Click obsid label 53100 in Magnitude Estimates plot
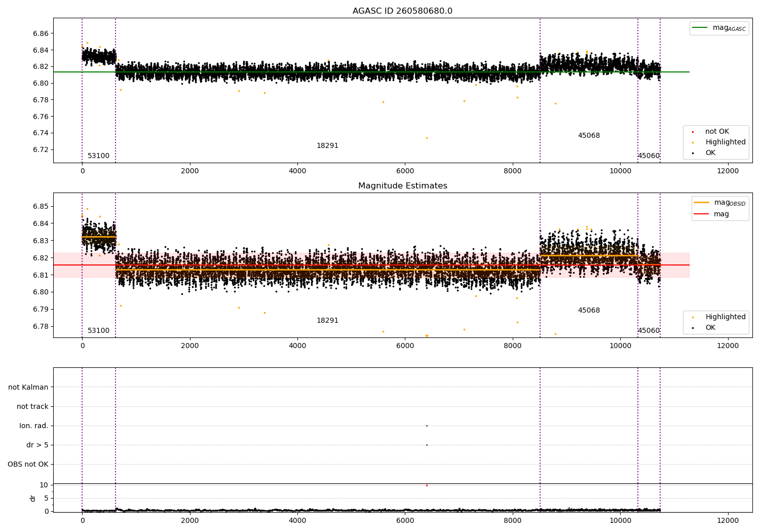Image resolution: width=760 pixels, height=532 pixels. (98, 331)
